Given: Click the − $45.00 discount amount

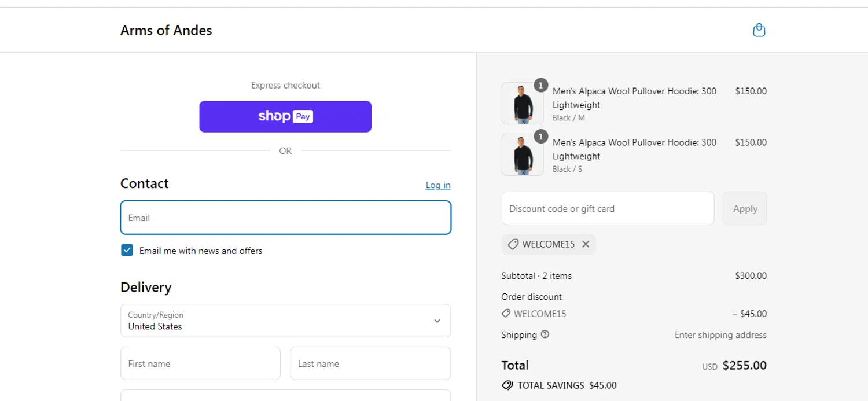Looking at the screenshot, I should pos(749,314).
